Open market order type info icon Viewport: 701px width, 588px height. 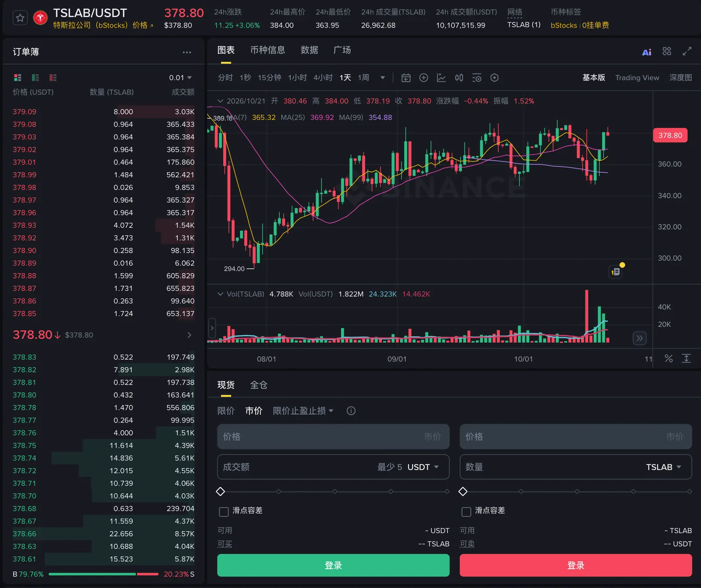(351, 411)
